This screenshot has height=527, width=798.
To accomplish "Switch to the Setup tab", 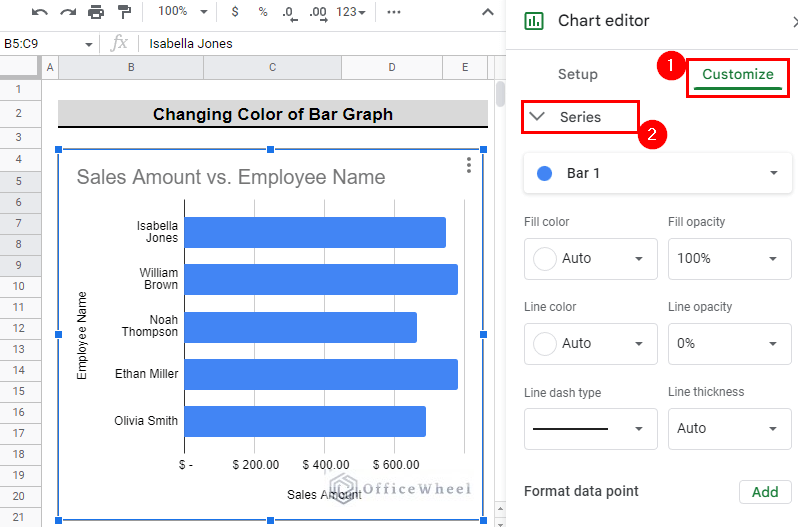I will pyautogui.click(x=578, y=74).
